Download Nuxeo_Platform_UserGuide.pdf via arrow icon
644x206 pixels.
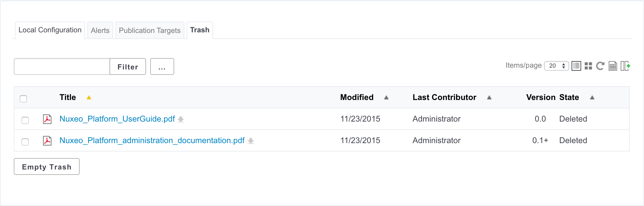tap(181, 119)
